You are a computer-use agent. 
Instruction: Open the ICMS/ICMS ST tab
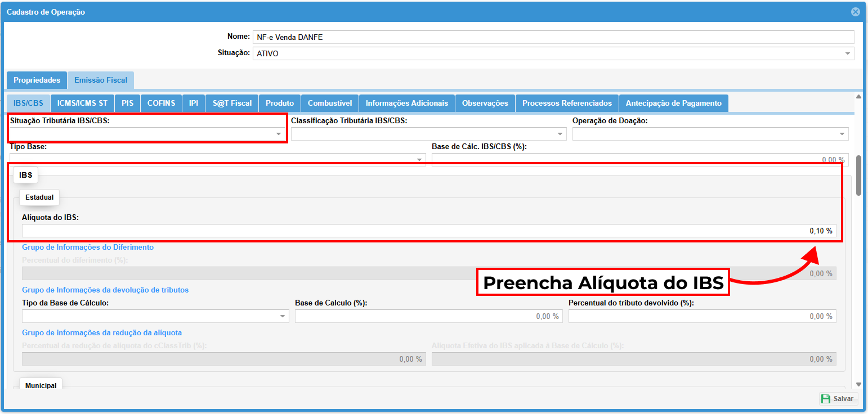[82, 103]
